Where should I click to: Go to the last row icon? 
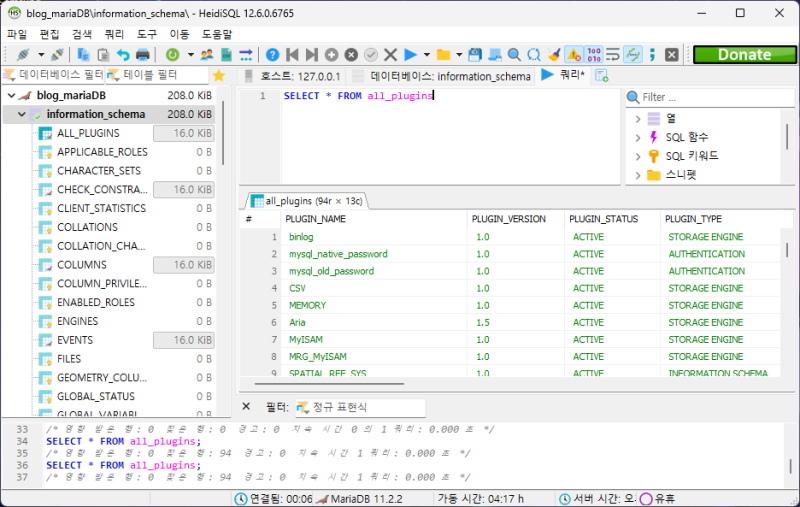click(x=312, y=55)
